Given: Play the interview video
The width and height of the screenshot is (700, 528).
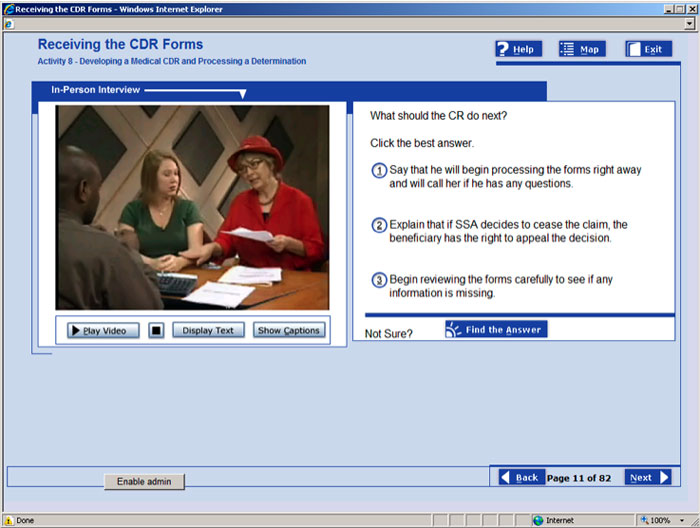Looking at the screenshot, I should click(x=103, y=330).
